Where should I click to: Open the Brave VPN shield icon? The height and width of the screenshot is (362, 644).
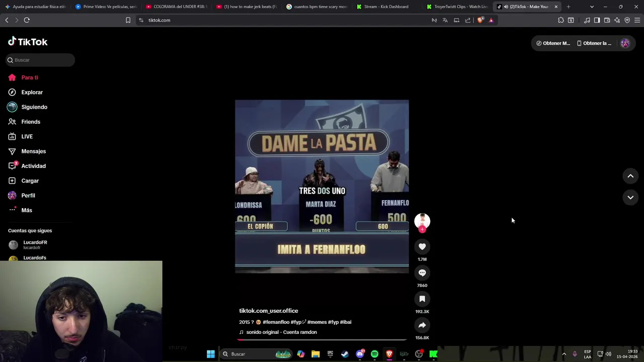pyautogui.click(x=627, y=20)
